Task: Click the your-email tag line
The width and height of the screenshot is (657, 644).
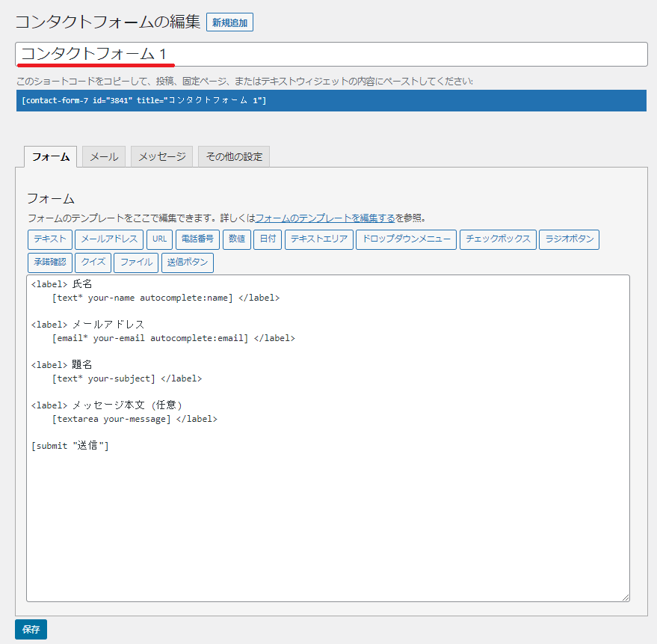Action: coord(173,338)
